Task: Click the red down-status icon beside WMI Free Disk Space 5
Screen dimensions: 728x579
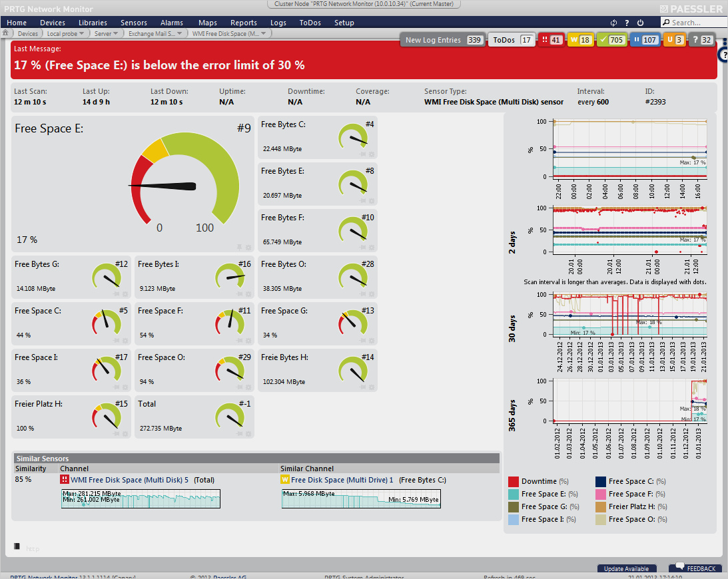Action: point(65,480)
